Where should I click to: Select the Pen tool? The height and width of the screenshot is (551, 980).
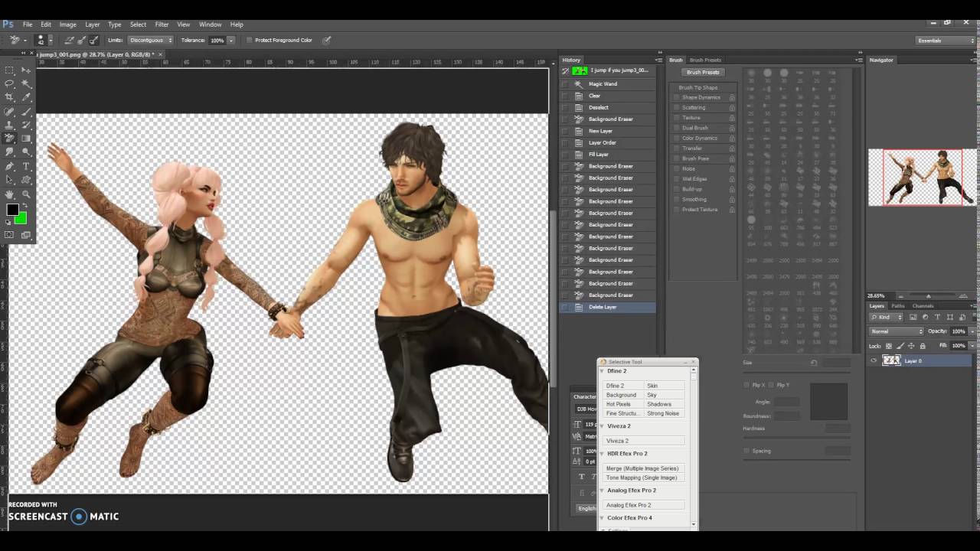point(9,166)
